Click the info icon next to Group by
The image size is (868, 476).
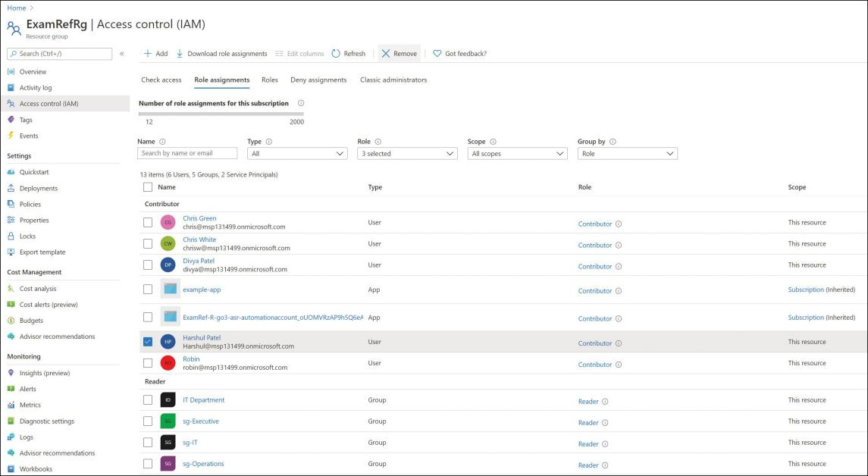pyautogui.click(x=613, y=142)
